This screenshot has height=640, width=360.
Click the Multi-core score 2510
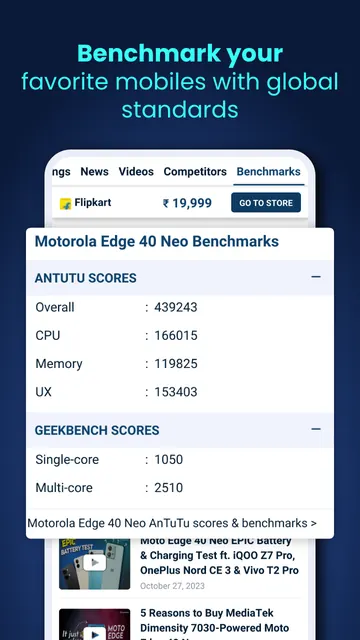169,488
